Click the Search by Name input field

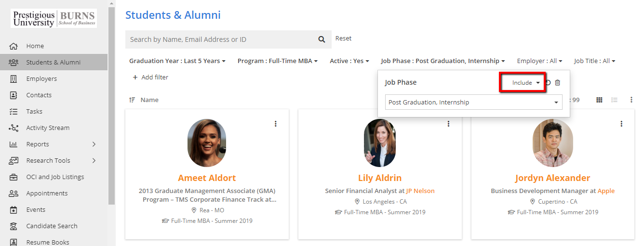point(219,39)
